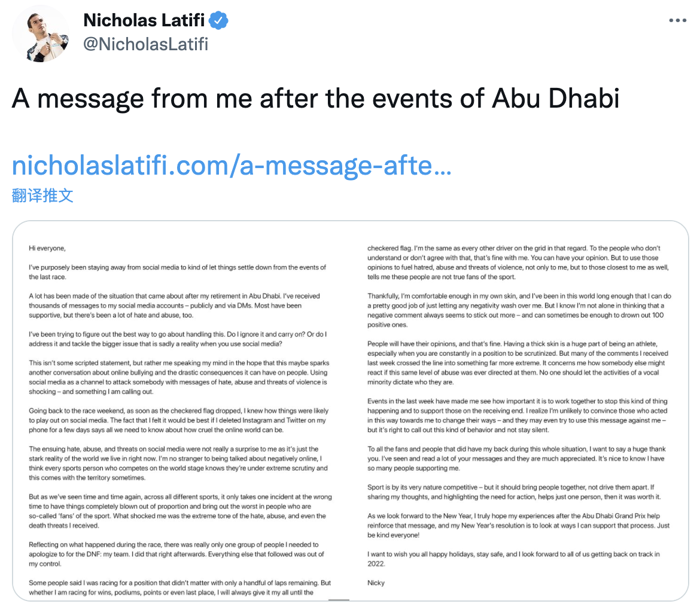Screen dimensions: 700x616
Task: Click Nicholas Latifi's profile avatar photo
Action: pos(40,33)
